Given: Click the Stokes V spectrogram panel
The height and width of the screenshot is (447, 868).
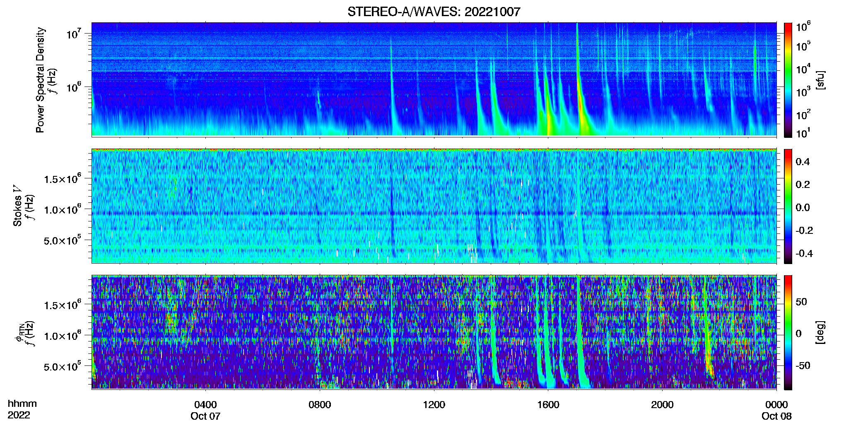Looking at the screenshot, I should point(434,206).
